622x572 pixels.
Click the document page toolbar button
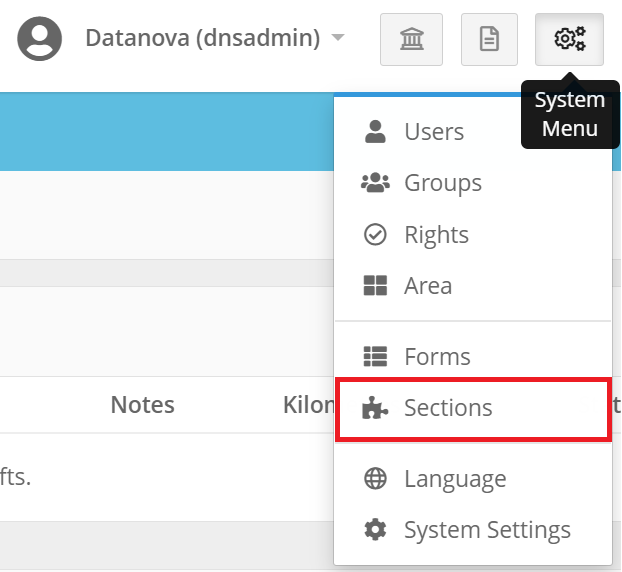(489, 39)
